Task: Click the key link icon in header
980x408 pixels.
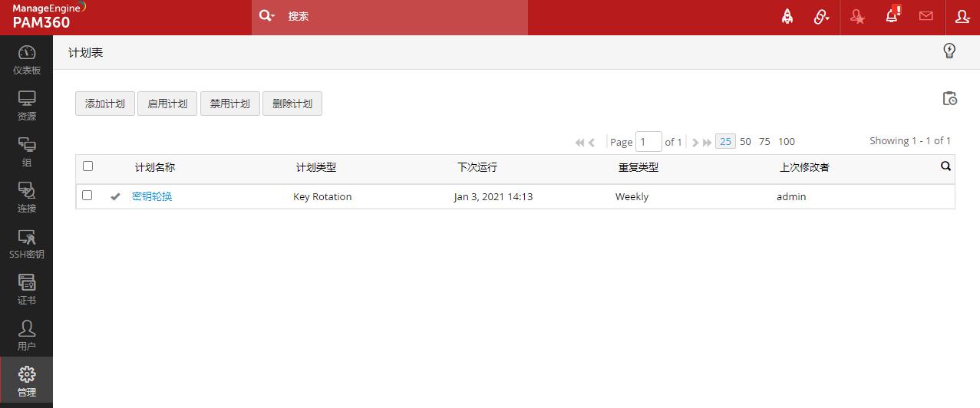Action: pos(822,16)
